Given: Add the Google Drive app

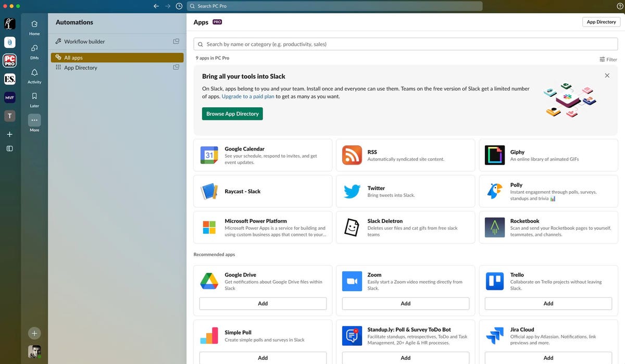Looking at the screenshot, I should (262, 304).
